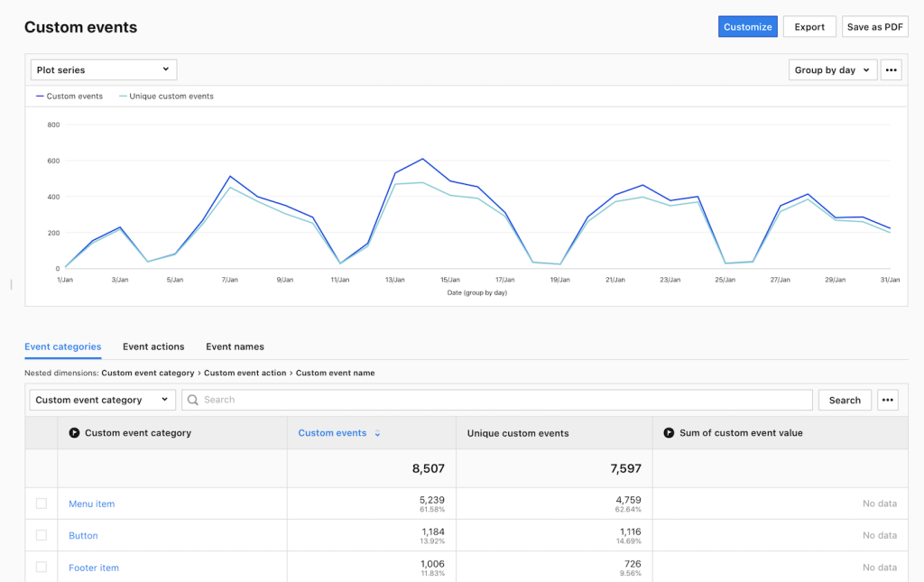Check the Menu item row checkbox

tap(42, 503)
